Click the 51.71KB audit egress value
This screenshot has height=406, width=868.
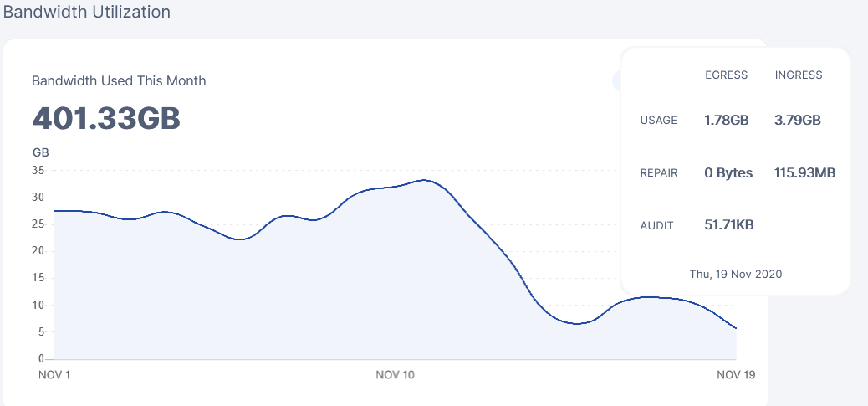tap(729, 225)
